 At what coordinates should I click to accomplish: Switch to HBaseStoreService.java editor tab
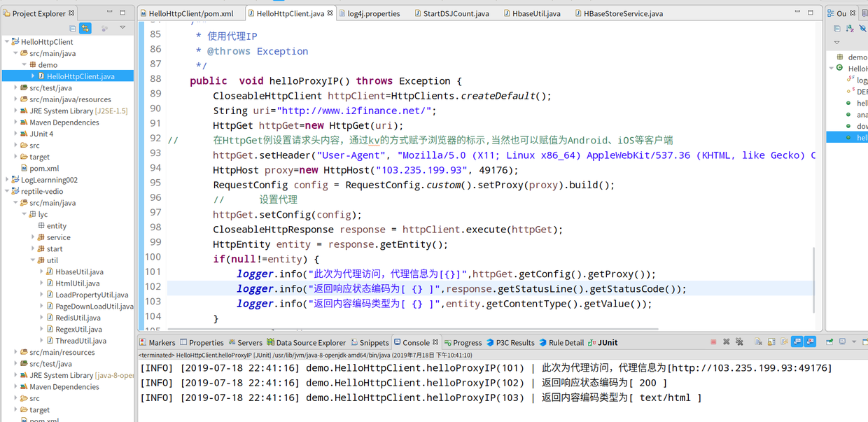(x=618, y=13)
